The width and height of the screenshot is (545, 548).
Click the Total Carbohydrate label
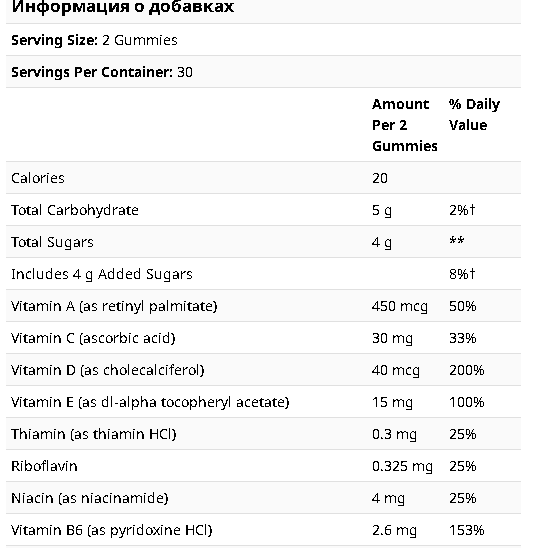[75, 210]
